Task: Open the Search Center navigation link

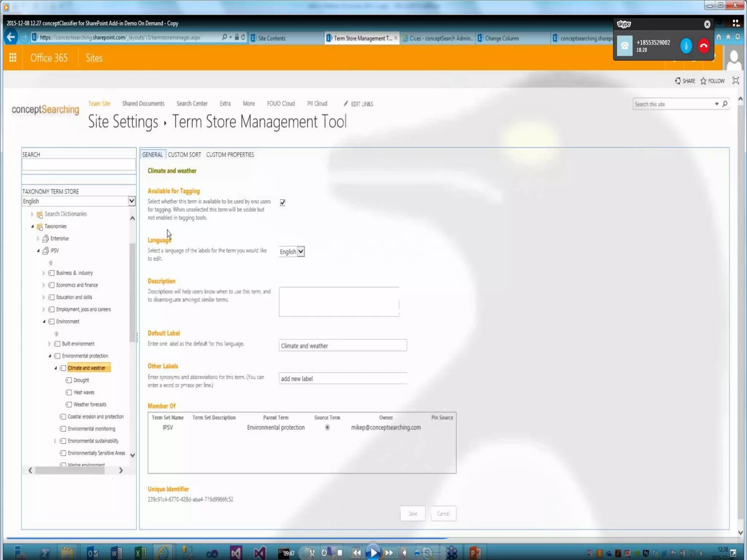Action: click(192, 104)
